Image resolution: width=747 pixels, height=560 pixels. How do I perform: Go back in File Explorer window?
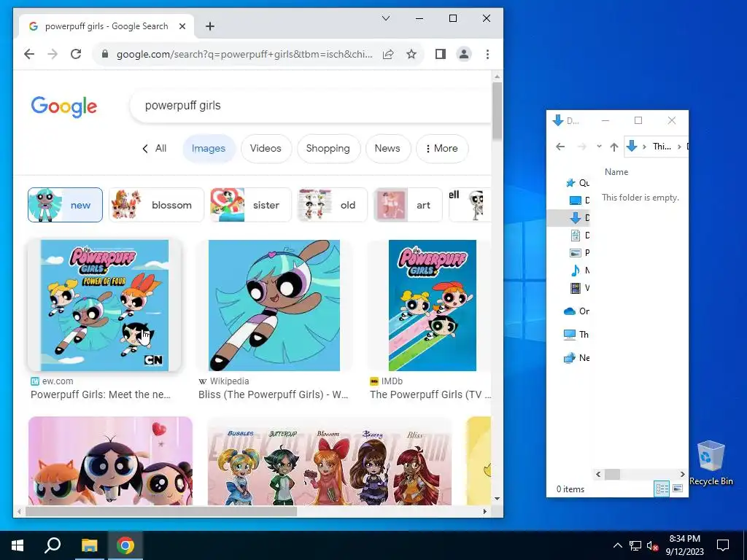click(x=560, y=147)
